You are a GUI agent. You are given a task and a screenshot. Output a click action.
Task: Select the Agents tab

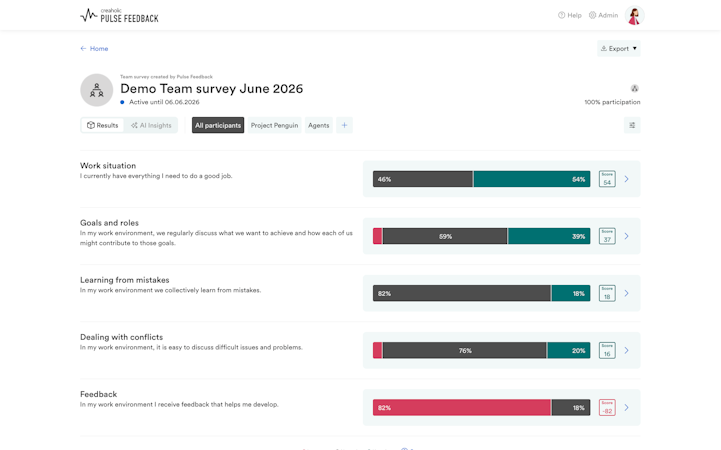click(319, 125)
